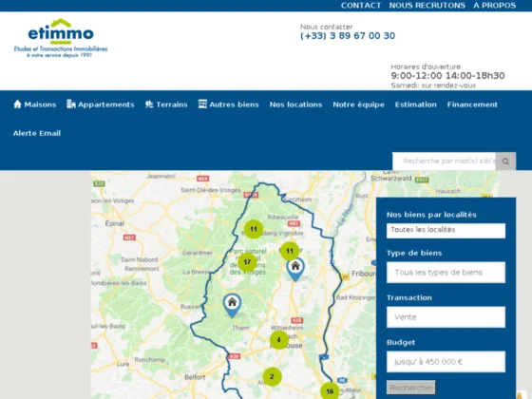Focus the keyword search field
Image resolution: width=532 pixels, height=399 pixels.
click(444, 161)
